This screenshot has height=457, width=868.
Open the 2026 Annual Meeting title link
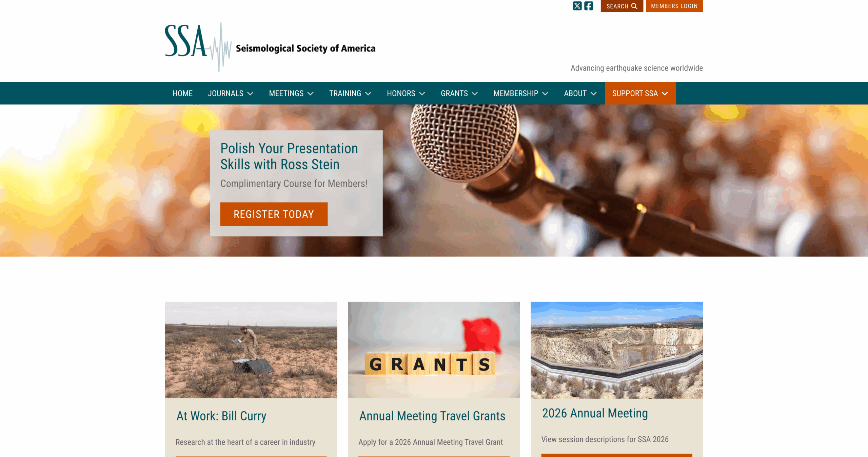tap(595, 413)
